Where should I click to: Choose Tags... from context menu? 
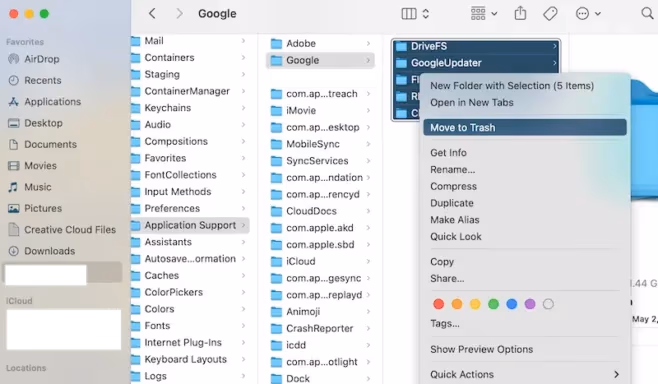coord(444,324)
